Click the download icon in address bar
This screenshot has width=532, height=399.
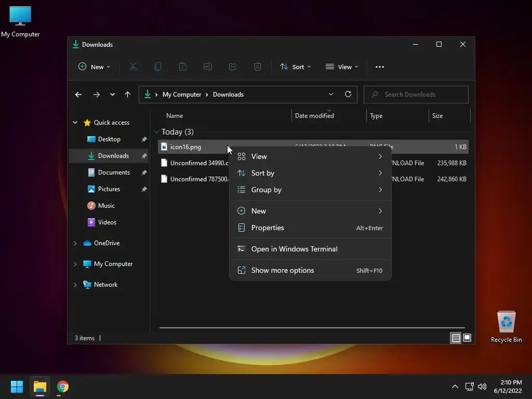[x=148, y=95]
